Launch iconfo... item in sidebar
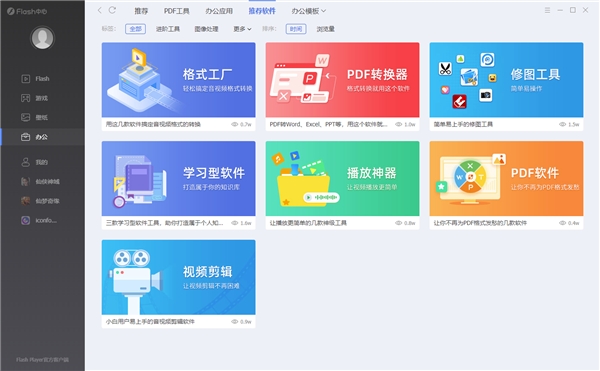Screen dimensions: 600x371 [x=39, y=220]
